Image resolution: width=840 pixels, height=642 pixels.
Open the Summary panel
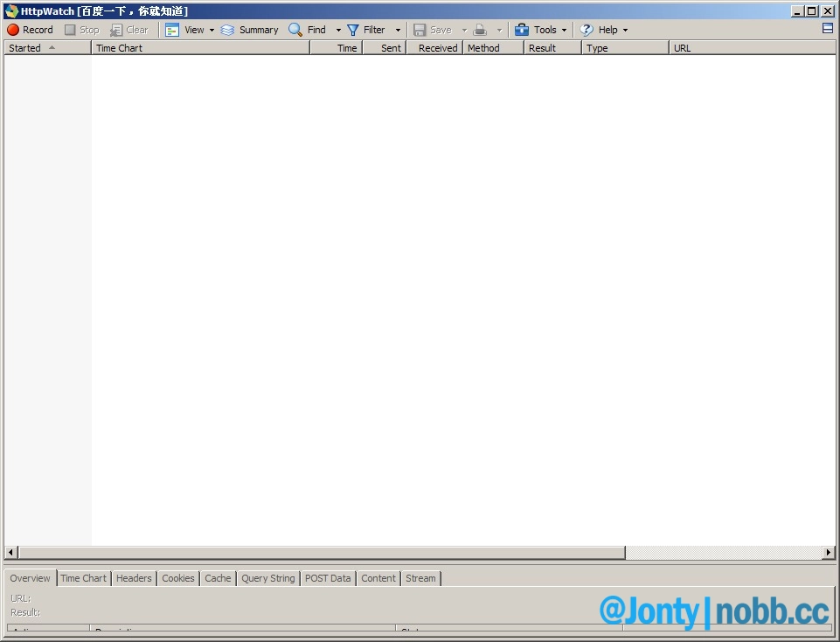249,30
